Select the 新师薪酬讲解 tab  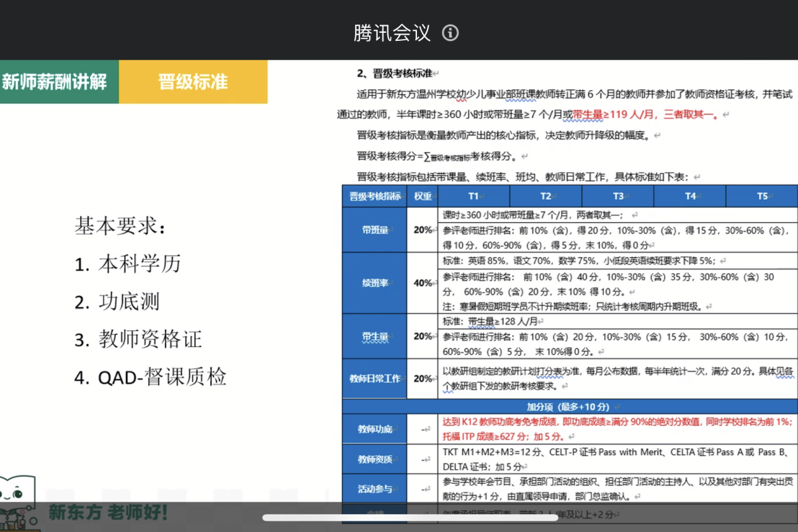[x=59, y=82]
